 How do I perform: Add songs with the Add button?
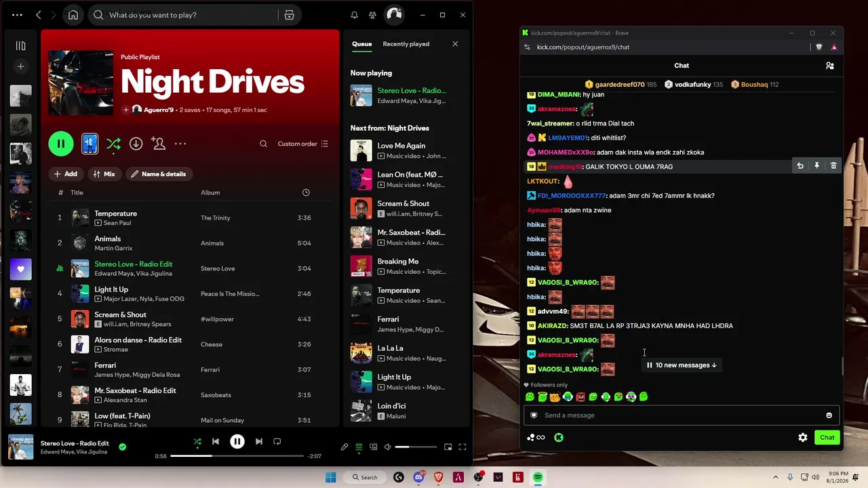point(65,174)
